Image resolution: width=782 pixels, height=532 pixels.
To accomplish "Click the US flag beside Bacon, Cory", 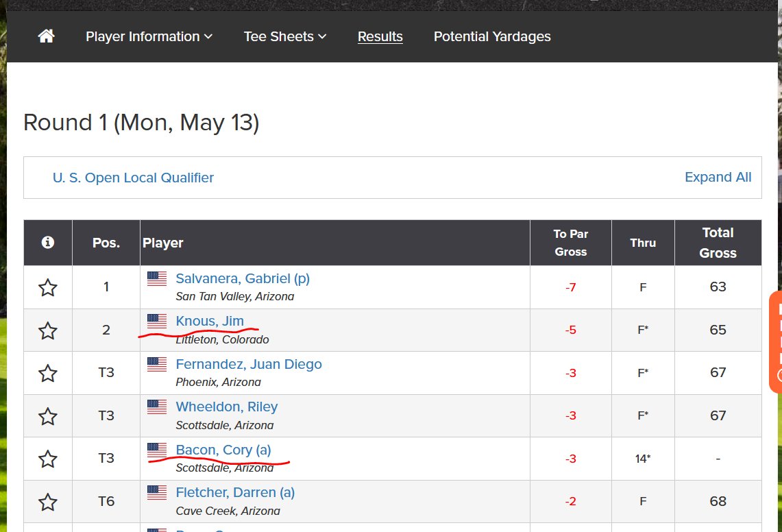I will pos(156,450).
